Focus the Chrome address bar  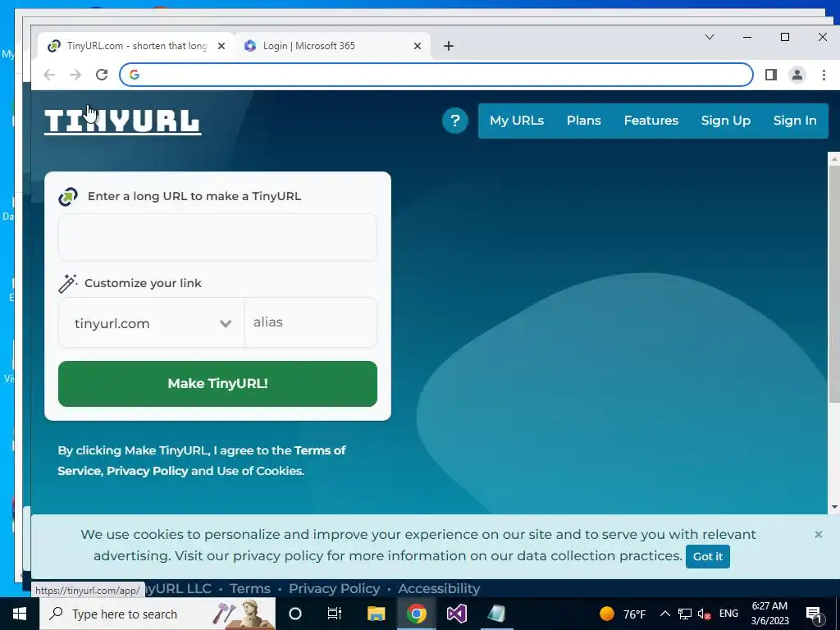click(436, 75)
